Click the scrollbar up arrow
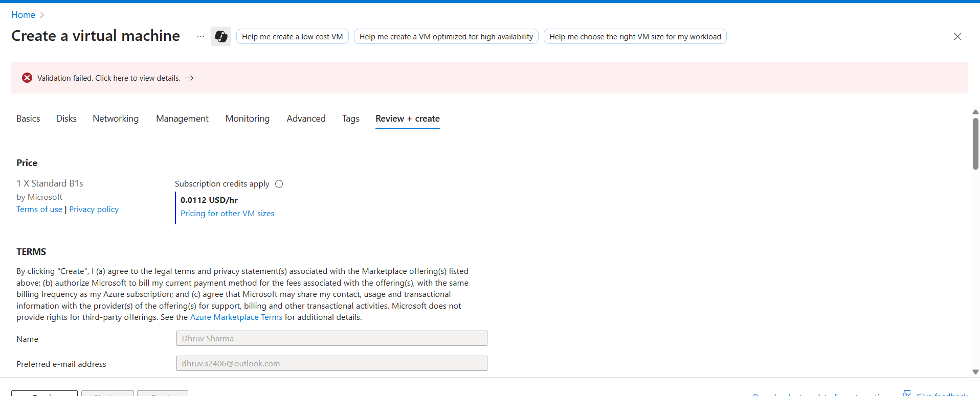Image resolution: width=980 pixels, height=396 pixels. [975, 112]
